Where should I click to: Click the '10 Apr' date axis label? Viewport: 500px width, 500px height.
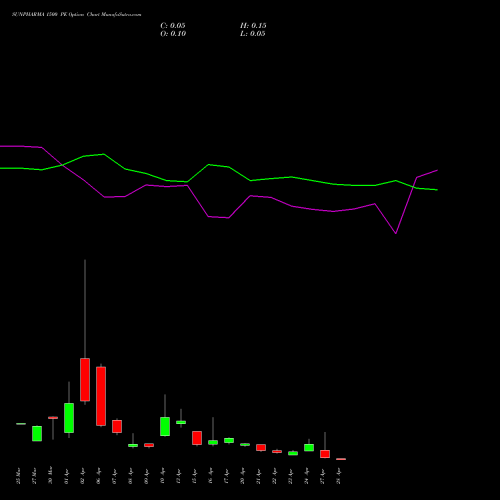pos(162,476)
